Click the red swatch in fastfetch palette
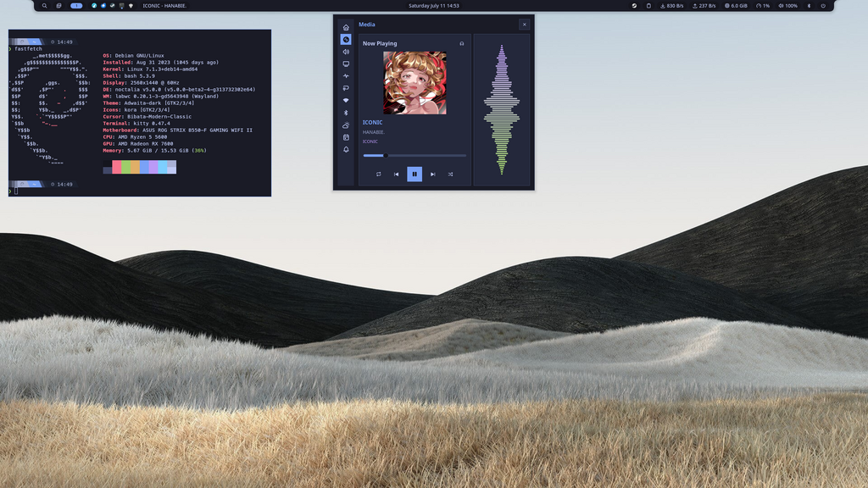Image resolution: width=868 pixels, height=488 pixels. tap(117, 167)
